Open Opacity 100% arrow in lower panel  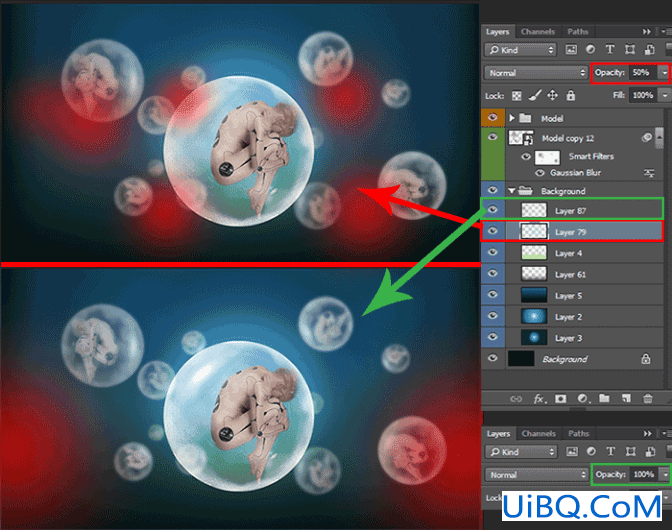click(x=665, y=475)
